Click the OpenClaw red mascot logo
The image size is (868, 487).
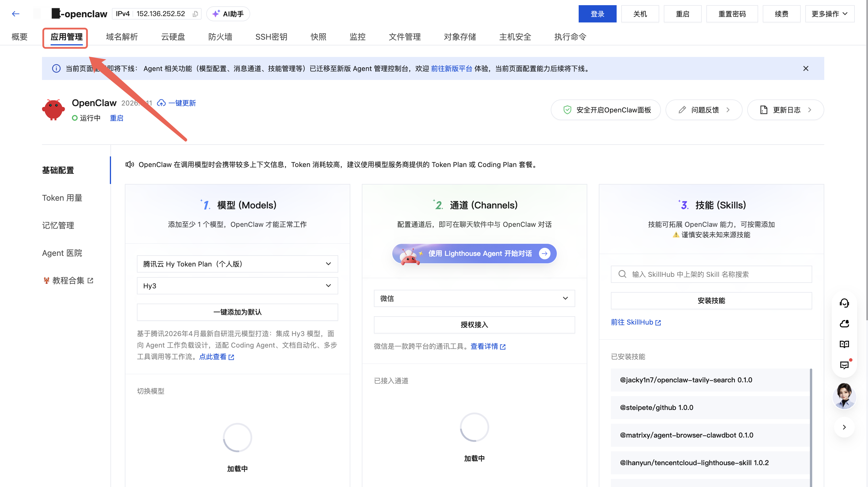coord(53,110)
